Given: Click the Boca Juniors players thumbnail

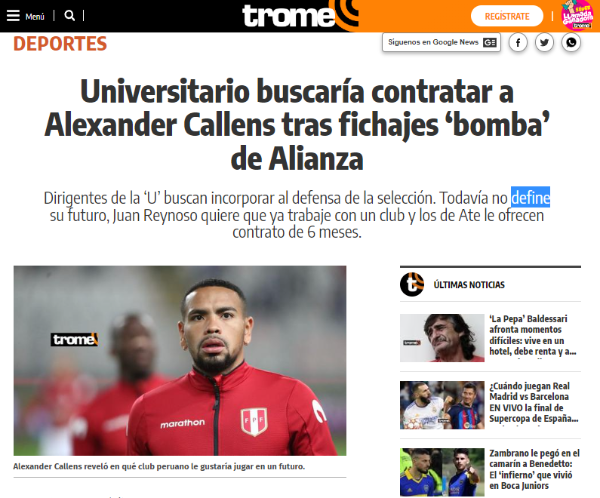Looking at the screenshot, I should coord(442,472).
